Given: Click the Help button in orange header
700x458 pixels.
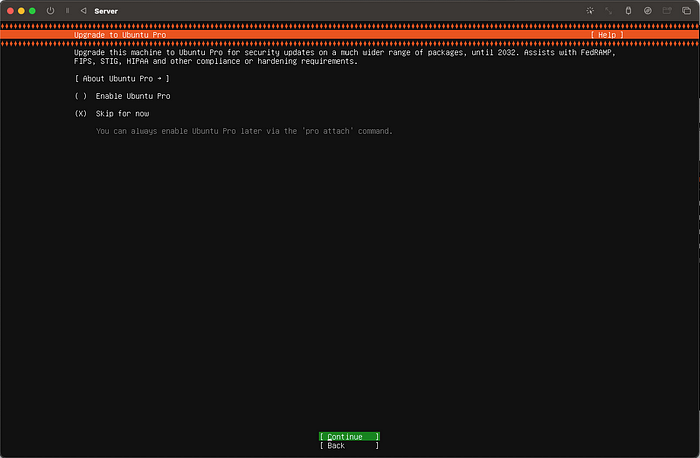Looking at the screenshot, I should point(607,35).
